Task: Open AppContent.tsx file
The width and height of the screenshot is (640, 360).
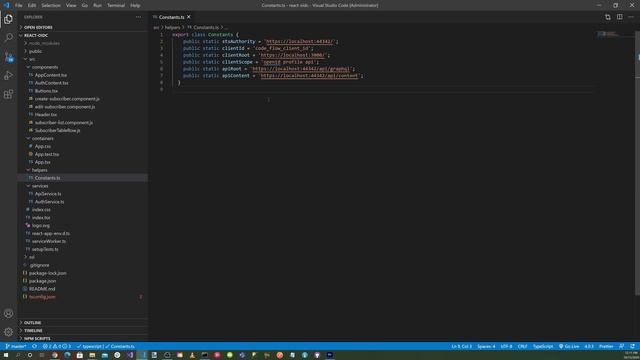Action: click(51, 75)
